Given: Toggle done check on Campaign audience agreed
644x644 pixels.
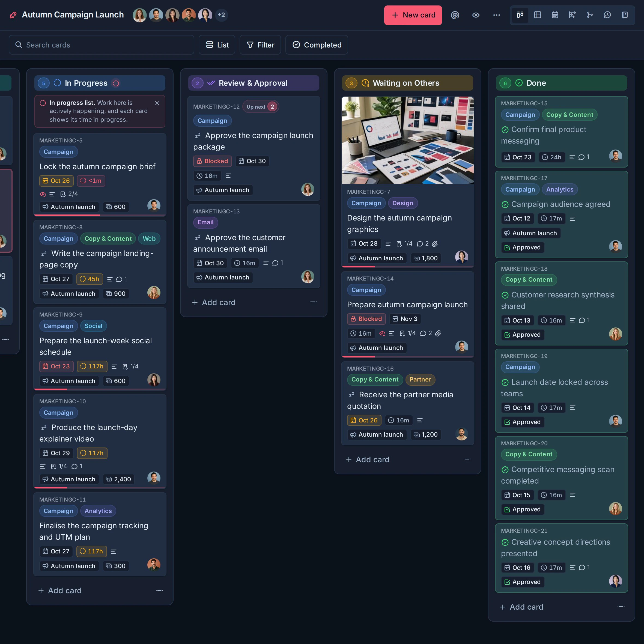Looking at the screenshot, I should tap(505, 204).
